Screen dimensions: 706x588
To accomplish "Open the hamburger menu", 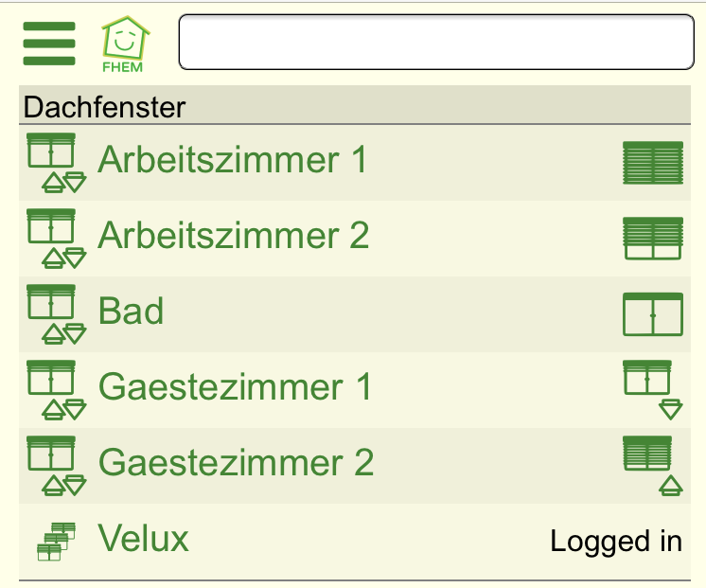I will pyautogui.click(x=49, y=44).
